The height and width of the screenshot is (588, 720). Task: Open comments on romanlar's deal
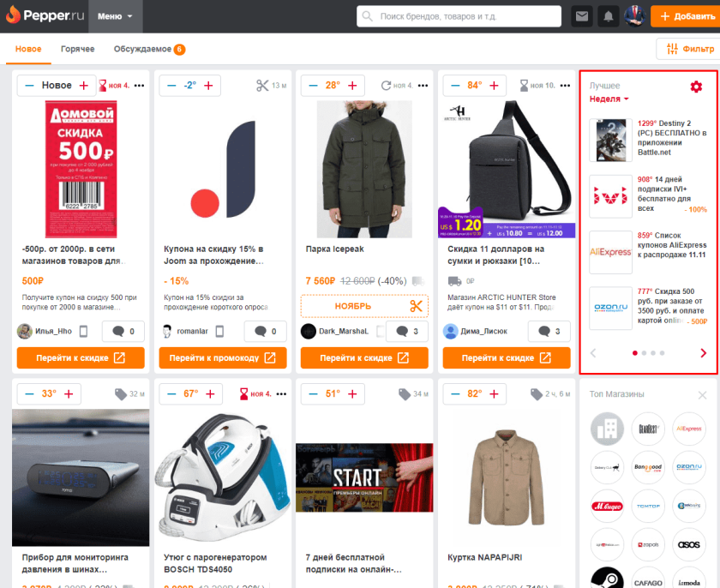[x=265, y=332]
